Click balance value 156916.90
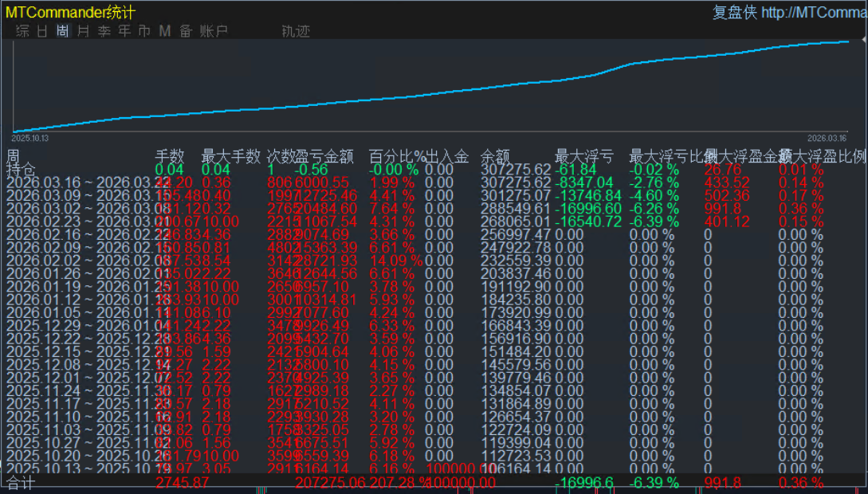Screen dimensions: 868x494 516,339
